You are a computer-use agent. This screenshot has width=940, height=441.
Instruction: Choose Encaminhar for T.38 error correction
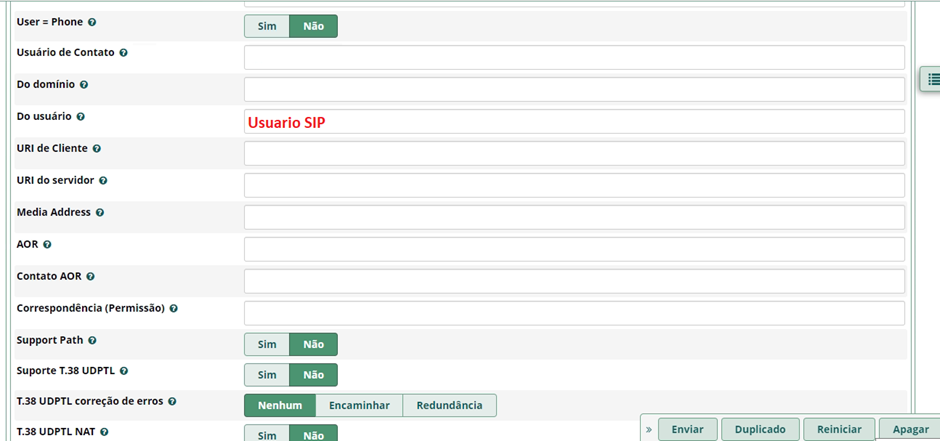click(359, 405)
